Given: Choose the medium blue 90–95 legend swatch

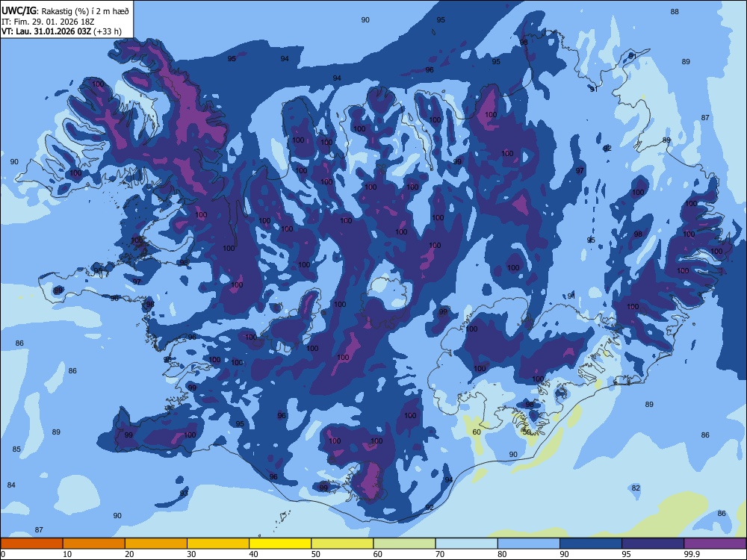Looking at the screenshot, I should coord(591,544).
